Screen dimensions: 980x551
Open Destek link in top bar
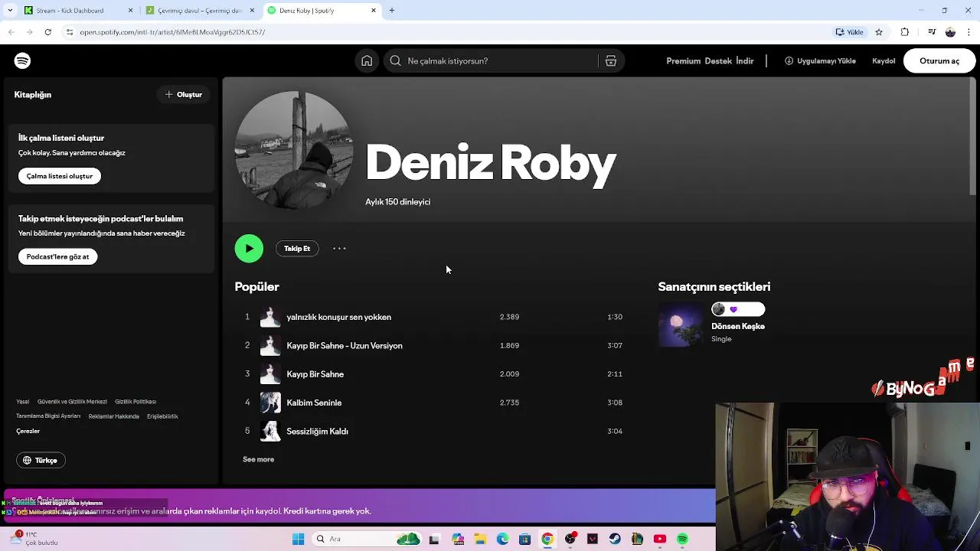718,61
